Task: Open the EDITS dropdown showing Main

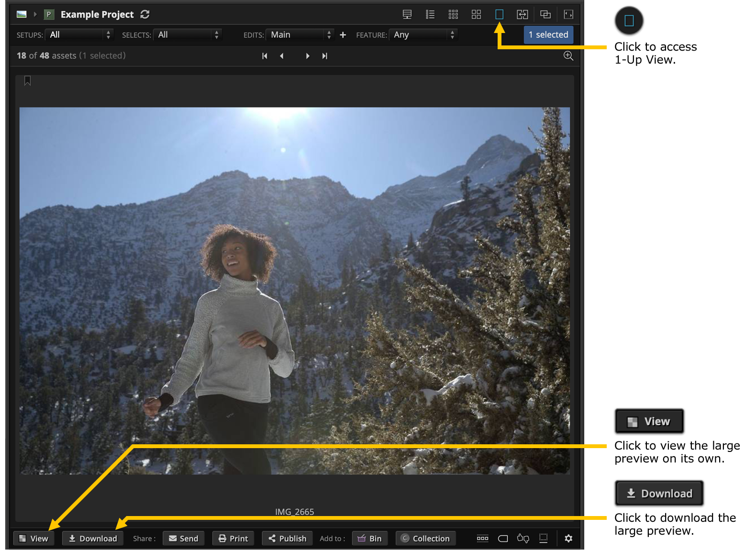Action: click(x=300, y=34)
